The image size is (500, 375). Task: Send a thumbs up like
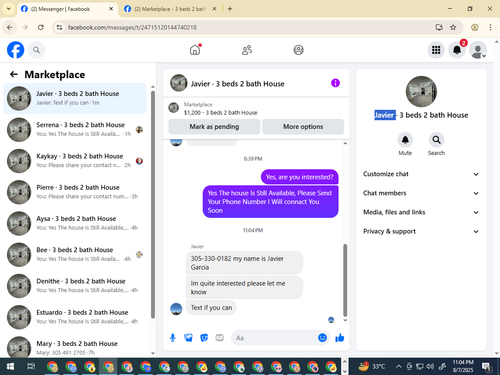coord(340,338)
